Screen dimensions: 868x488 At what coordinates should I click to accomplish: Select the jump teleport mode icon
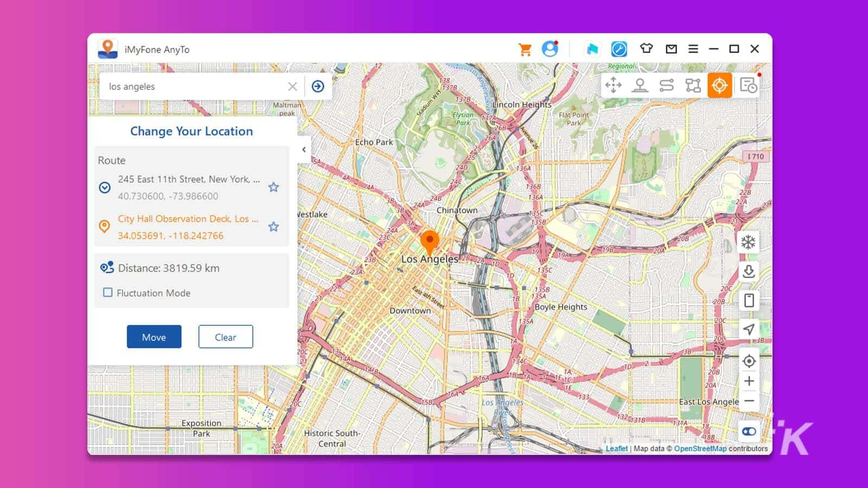(x=640, y=85)
